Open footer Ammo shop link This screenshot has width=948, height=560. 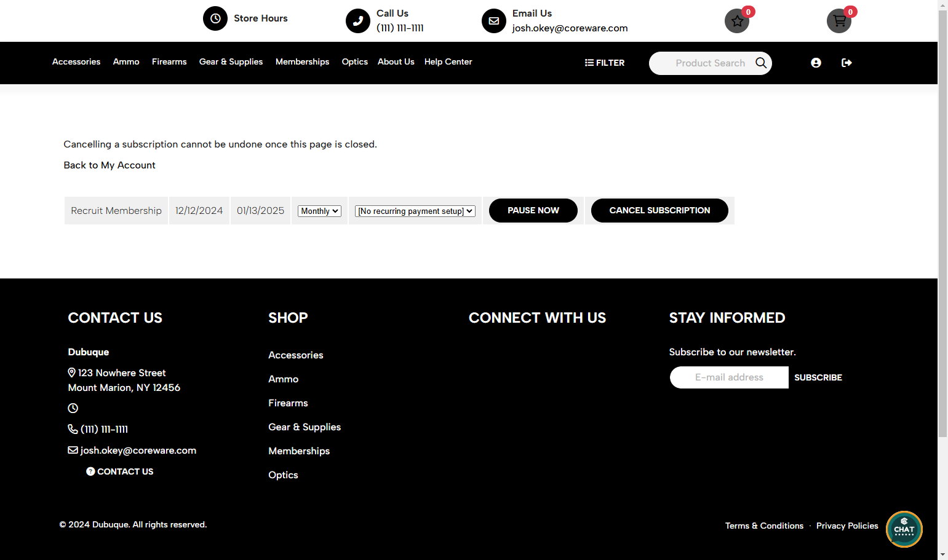coord(284,379)
